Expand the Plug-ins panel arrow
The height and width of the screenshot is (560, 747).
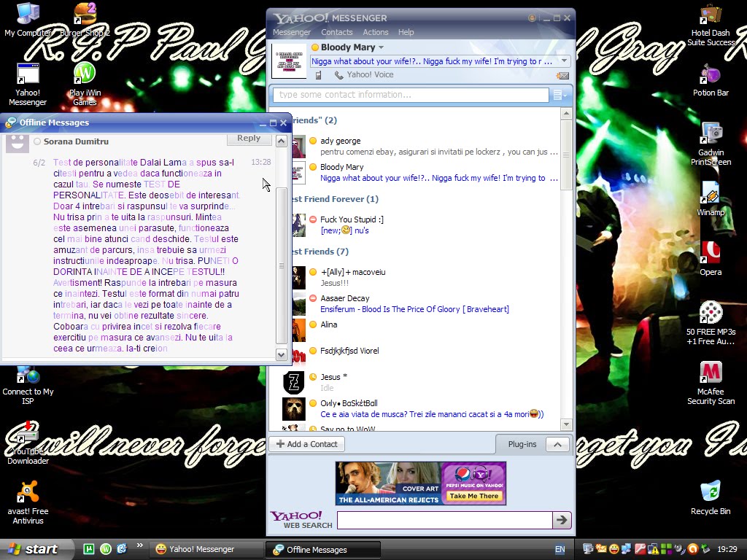(557, 444)
